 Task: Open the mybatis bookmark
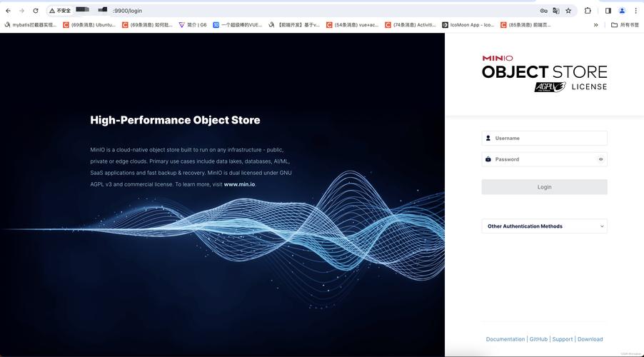(x=31, y=25)
